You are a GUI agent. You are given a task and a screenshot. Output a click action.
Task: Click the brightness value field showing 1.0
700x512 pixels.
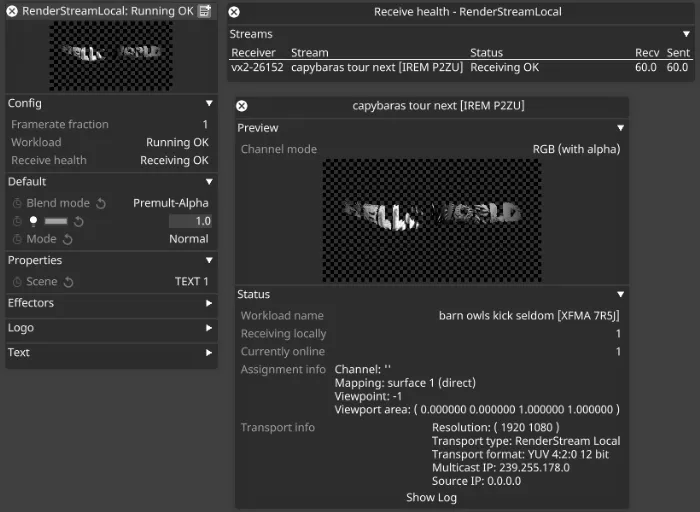point(190,221)
